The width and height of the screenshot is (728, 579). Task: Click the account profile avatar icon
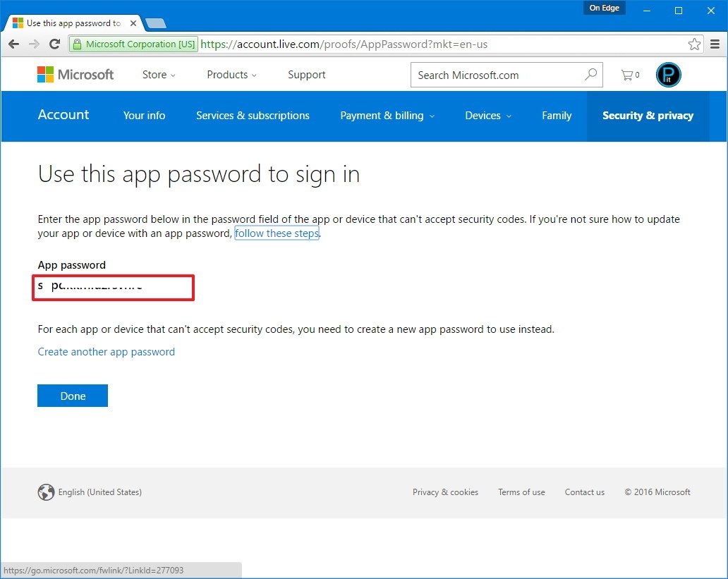pos(667,74)
